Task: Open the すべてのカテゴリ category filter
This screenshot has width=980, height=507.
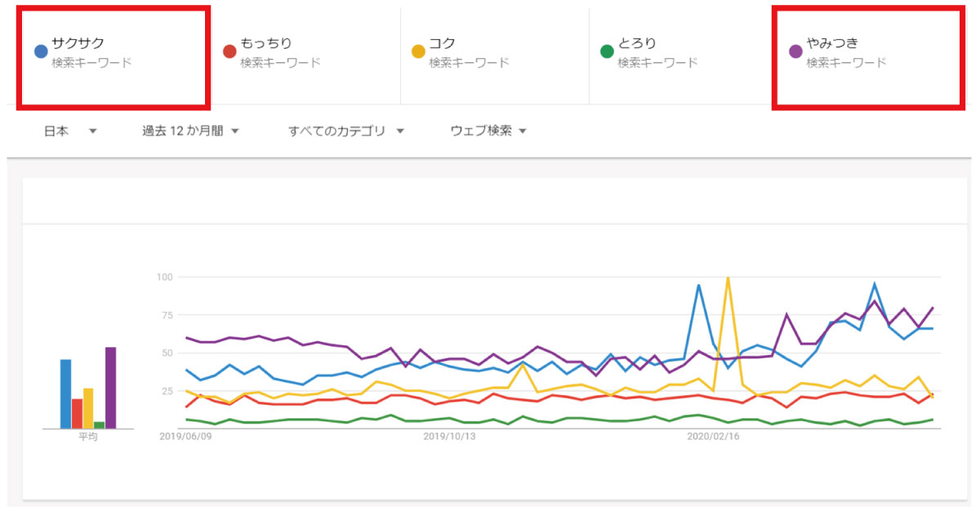Action: click(x=346, y=131)
